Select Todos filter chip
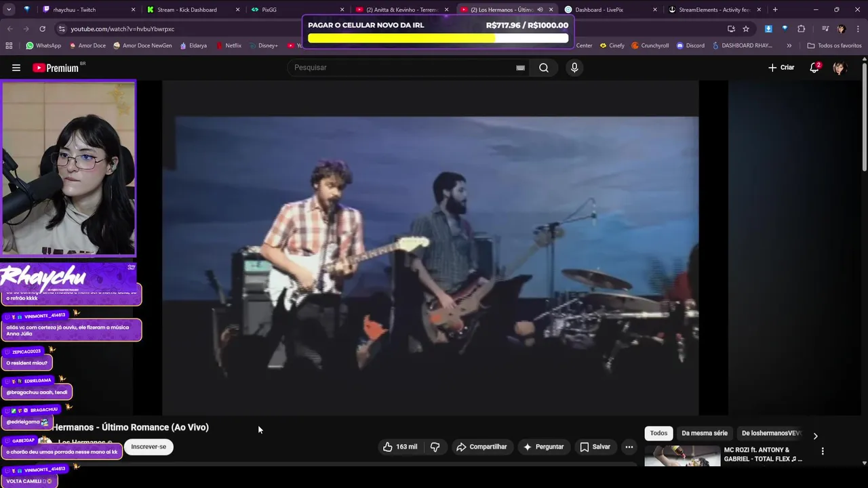868x488 pixels. pyautogui.click(x=658, y=433)
